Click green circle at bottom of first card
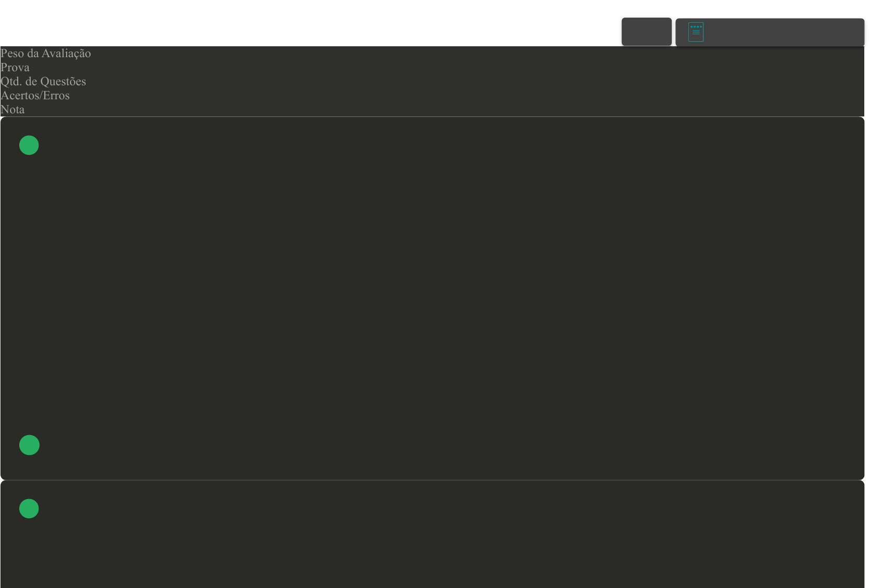870x588 pixels. pos(29,445)
